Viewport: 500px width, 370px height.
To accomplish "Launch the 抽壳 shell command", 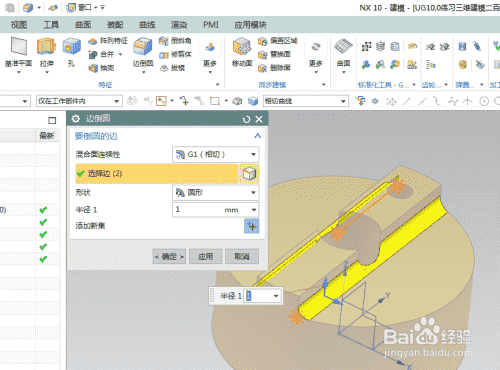I will point(101,68).
